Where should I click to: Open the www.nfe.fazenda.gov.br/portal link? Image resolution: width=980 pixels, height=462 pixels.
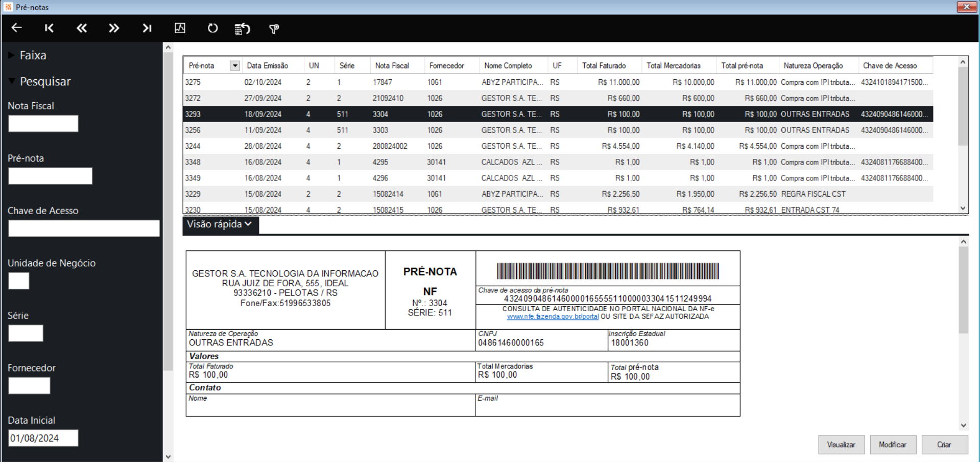pyautogui.click(x=553, y=317)
